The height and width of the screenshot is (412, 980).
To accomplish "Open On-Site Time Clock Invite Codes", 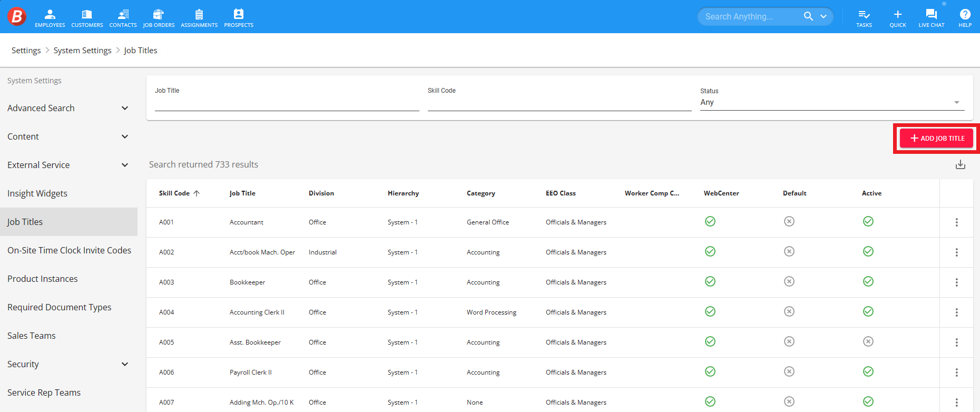I will tap(68, 250).
